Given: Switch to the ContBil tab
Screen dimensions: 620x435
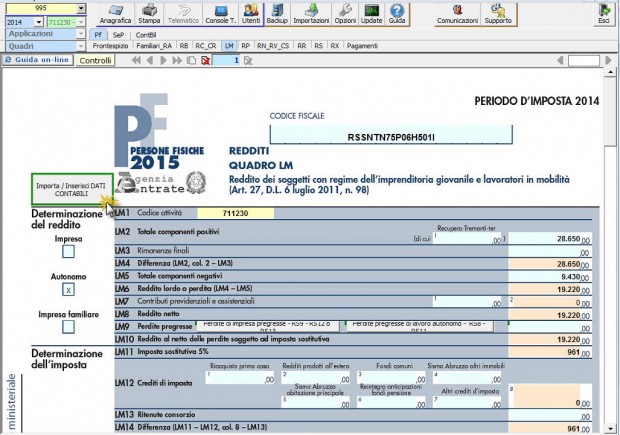Looking at the screenshot, I should (x=146, y=35).
